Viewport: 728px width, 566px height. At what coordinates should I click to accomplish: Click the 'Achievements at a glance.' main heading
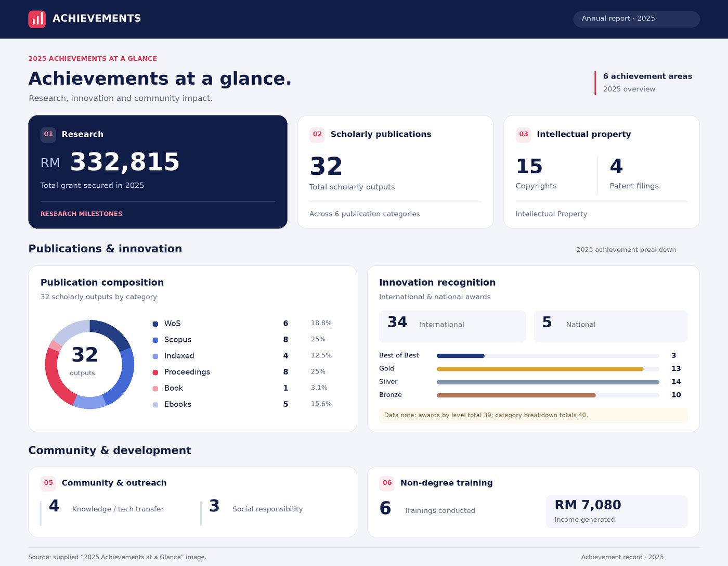(160, 79)
